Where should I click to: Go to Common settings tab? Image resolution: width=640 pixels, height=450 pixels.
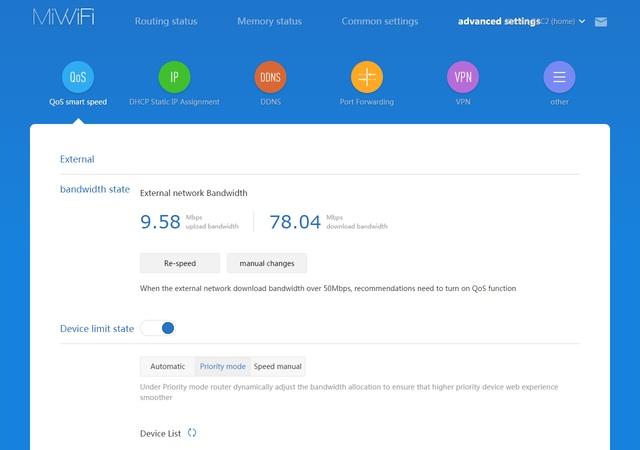pos(380,21)
